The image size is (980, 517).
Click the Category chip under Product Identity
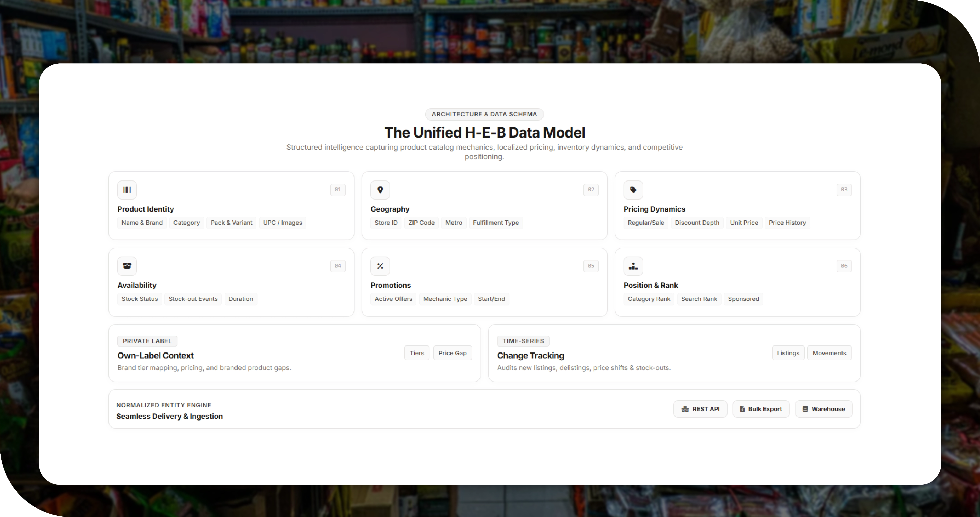coord(186,223)
